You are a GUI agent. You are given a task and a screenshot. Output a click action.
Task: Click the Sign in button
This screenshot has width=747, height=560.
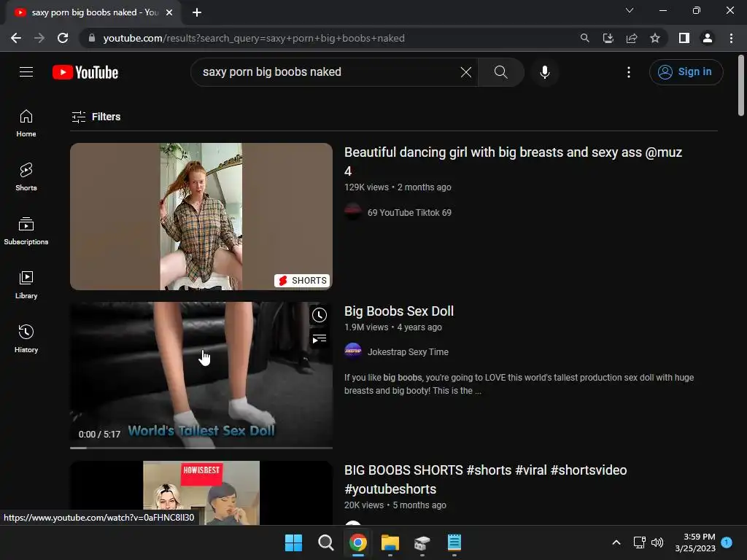[x=686, y=72]
